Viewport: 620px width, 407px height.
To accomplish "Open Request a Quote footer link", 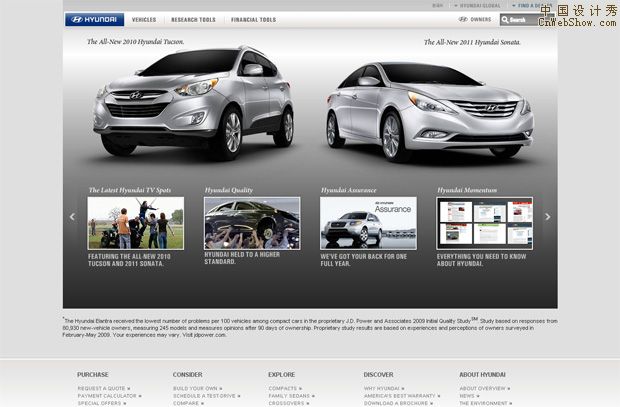I will click(x=104, y=388).
